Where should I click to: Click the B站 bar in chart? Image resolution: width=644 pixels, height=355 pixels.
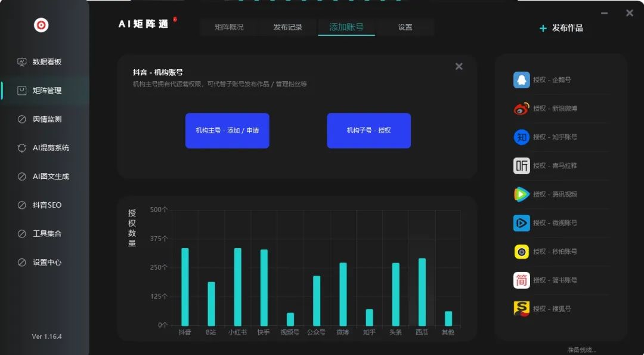pos(211,304)
